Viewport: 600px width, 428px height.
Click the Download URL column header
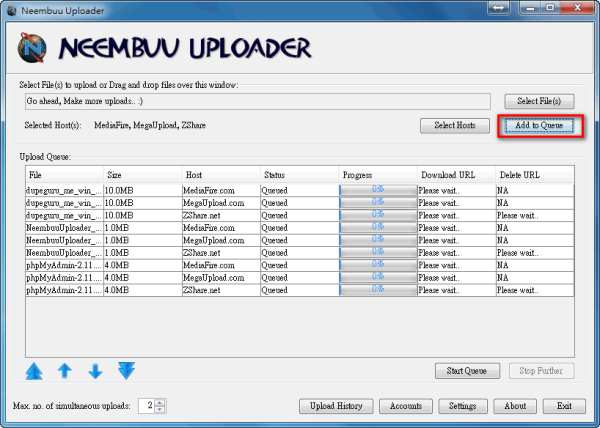tap(457, 175)
